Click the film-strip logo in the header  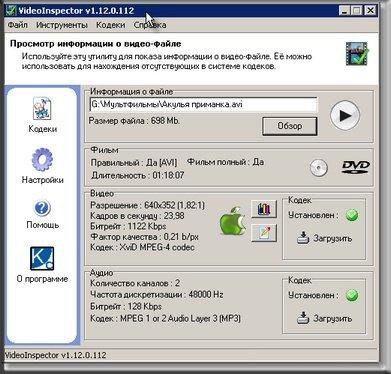[x=357, y=54]
